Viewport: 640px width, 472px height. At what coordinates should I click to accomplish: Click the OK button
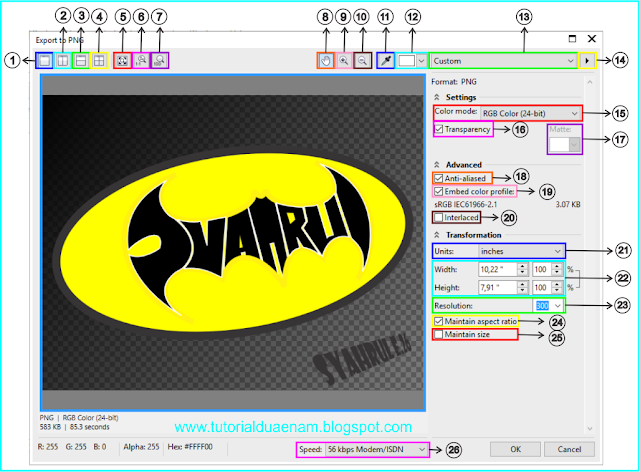coord(516,449)
